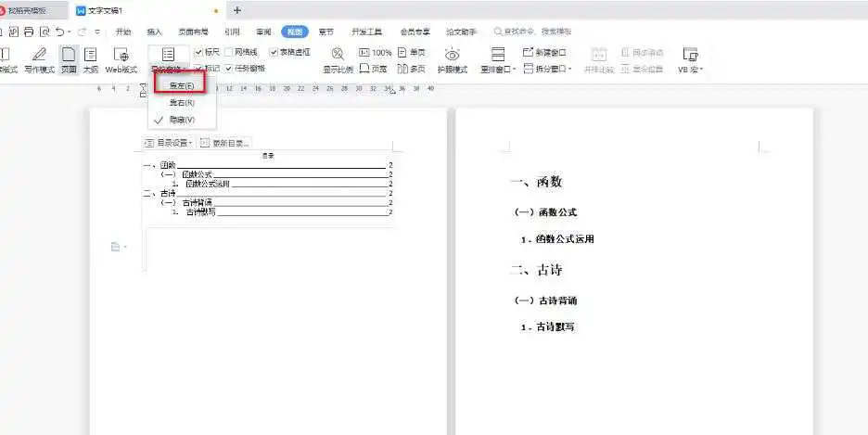Switch to Web layout (Web版式)
868x435 pixels.
[121, 60]
